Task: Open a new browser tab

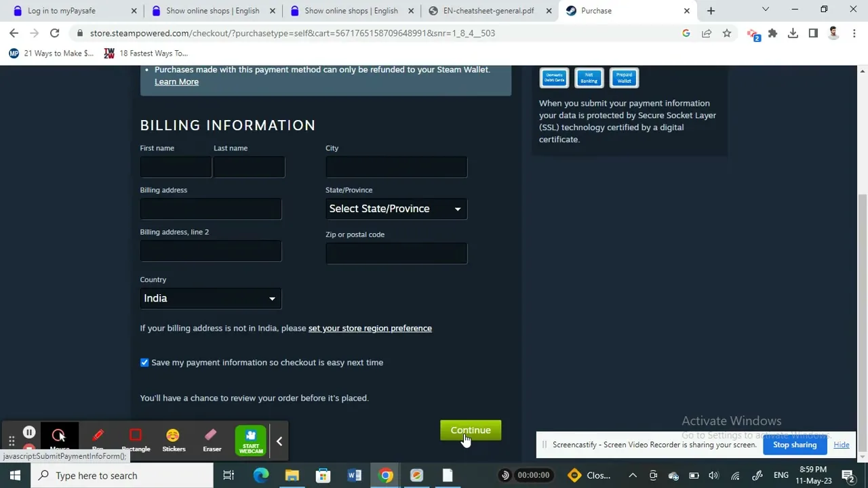Action: coord(711,11)
